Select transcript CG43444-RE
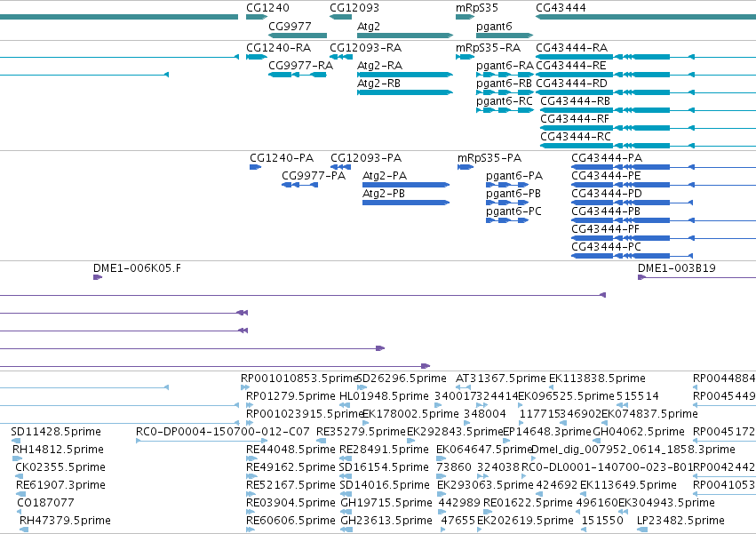The height and width of the screenshot is (534, 756). pos(571,66)
